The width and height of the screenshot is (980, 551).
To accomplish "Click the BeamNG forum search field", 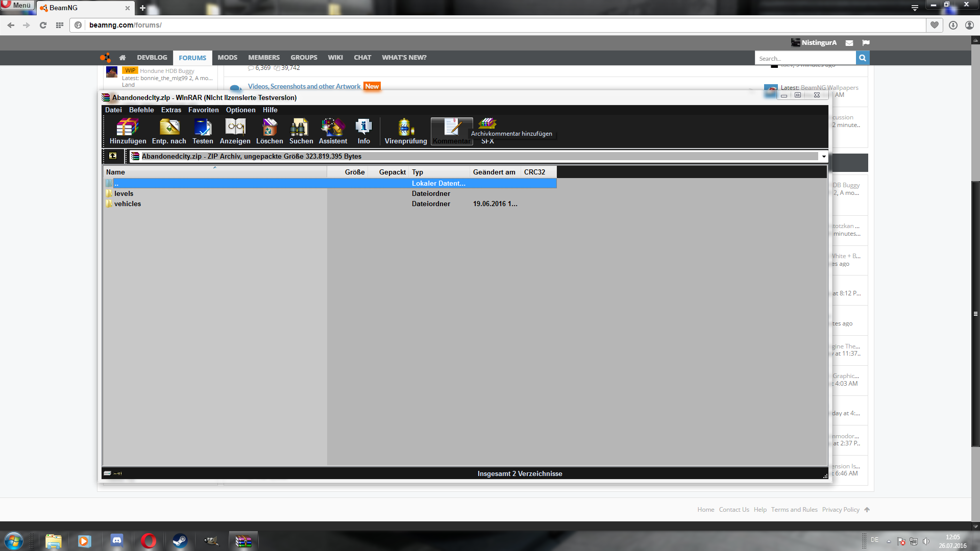I will [x=805, y=58].
